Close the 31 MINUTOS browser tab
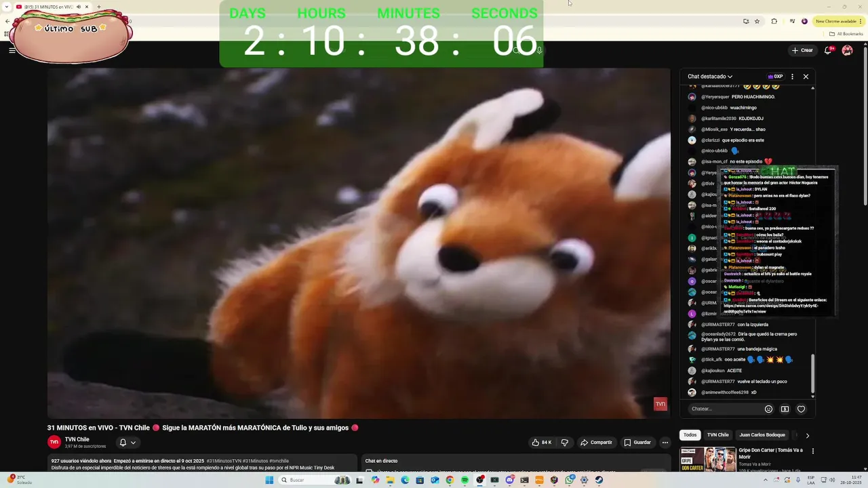The width and height of the screenshot is (868, 488). coord(87,7)
